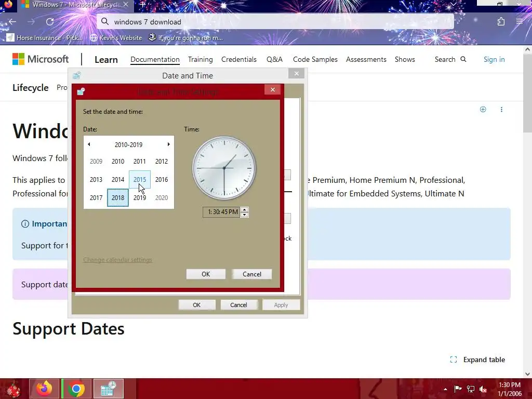Close the Date and Time Settings dialog
Viewport: 532px width, 399px height.
(272, 89)
